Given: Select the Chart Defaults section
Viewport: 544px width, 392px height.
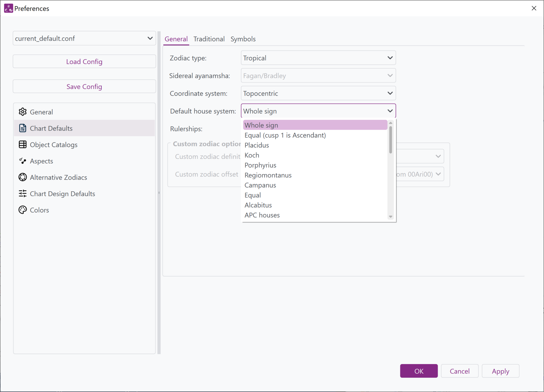Looking at the screenshot, I should tap(51, 128).
